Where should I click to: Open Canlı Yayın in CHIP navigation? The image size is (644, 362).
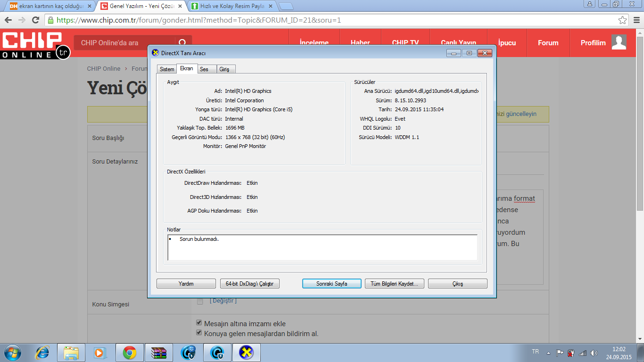459,42
